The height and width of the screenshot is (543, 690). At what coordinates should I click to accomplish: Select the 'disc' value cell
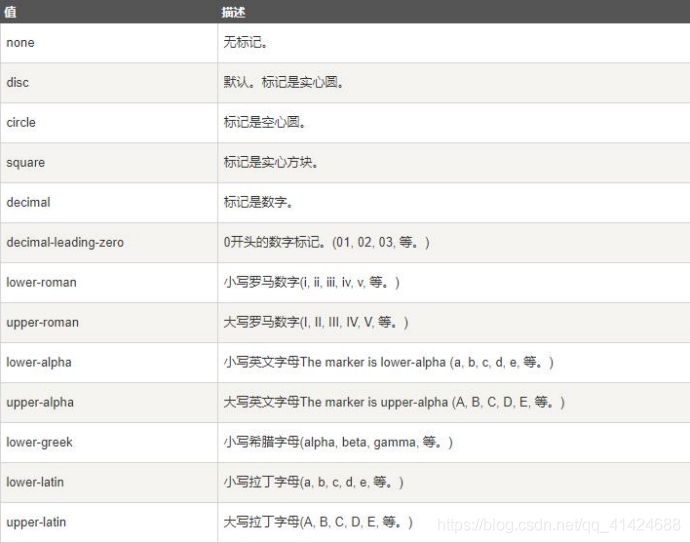tap(109, 83)
